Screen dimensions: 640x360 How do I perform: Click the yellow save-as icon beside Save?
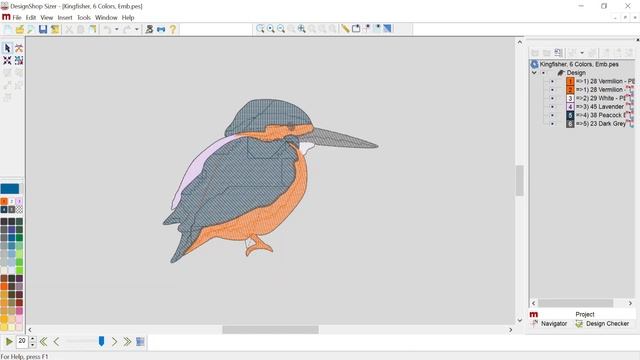point(55,29)
